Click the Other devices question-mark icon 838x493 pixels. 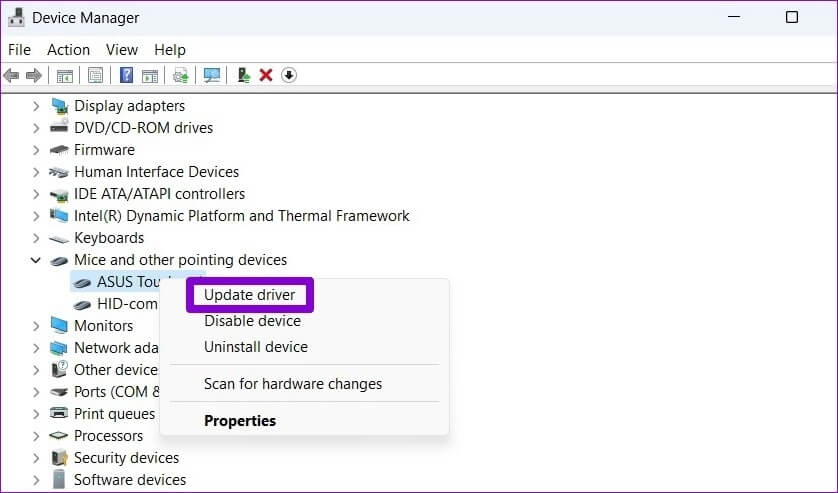coord(59,369)
